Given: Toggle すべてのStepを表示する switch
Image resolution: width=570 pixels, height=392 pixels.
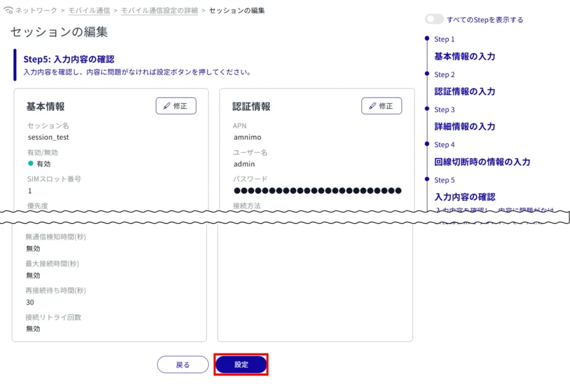Looking at the screenshot, I should (x=434, y=19).
